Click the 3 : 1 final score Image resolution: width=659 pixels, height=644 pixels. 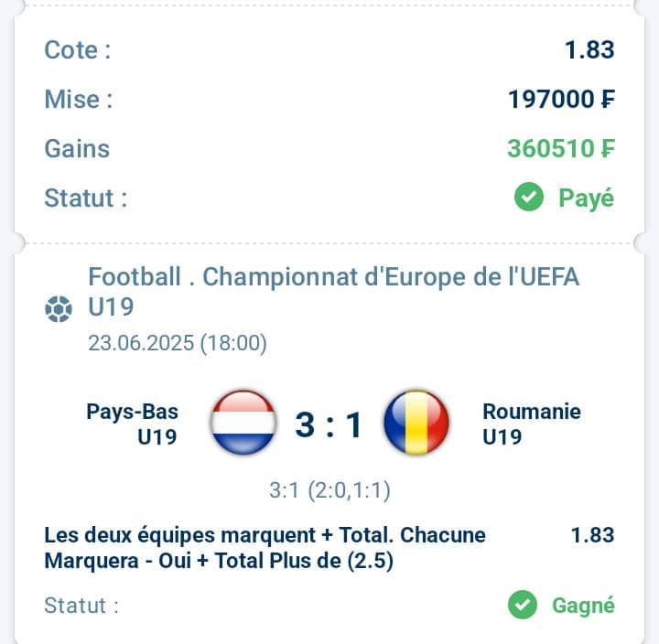pos(329,424)
